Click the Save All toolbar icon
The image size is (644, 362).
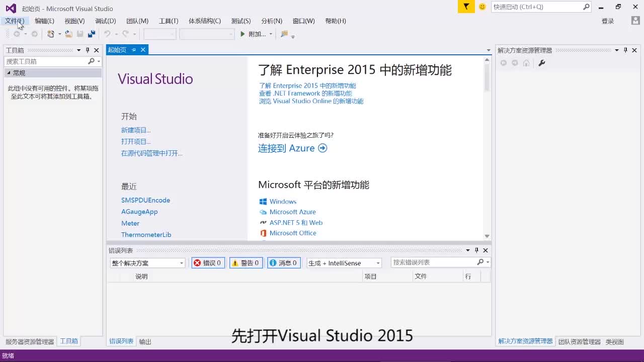tap(91, 34)
